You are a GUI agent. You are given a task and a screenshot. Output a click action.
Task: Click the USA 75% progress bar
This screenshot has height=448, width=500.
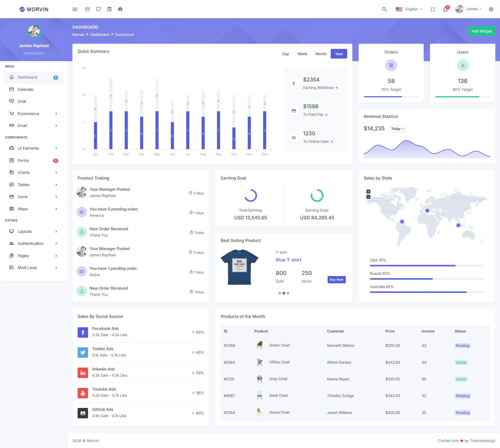coord(427,266)
